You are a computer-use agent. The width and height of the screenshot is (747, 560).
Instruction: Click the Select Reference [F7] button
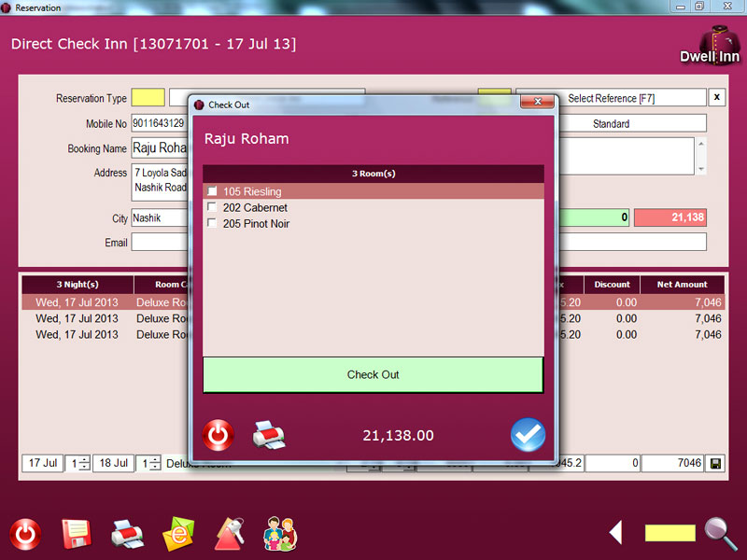click(x=612, y=98)
